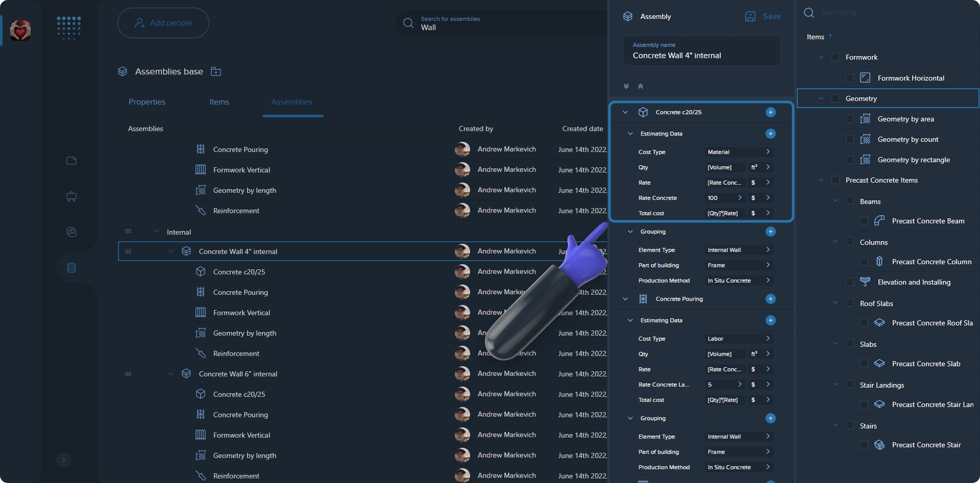Check the Precast Concrete Items checkbox
Viewport: 980px width, 483px height.
coord(836,180)
